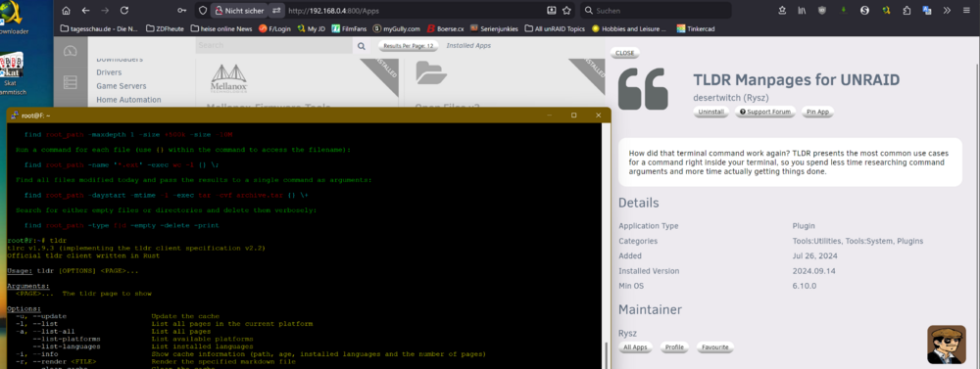
Task: Mark maintainer Rysz as Favourite
Action: (x=714, y=347)
